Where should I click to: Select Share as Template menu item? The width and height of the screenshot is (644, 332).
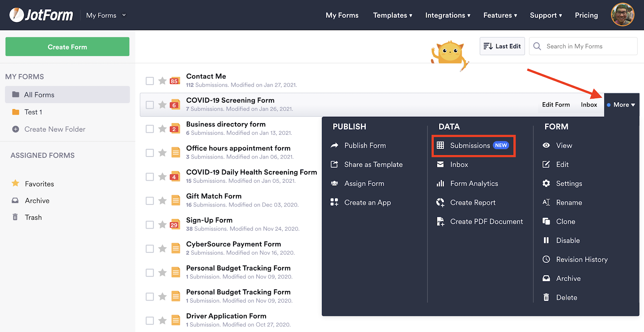(373, 165)
